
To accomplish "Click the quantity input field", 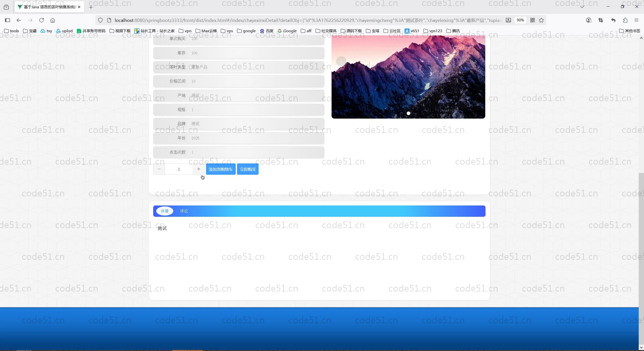I will click(x=179, y=169).
